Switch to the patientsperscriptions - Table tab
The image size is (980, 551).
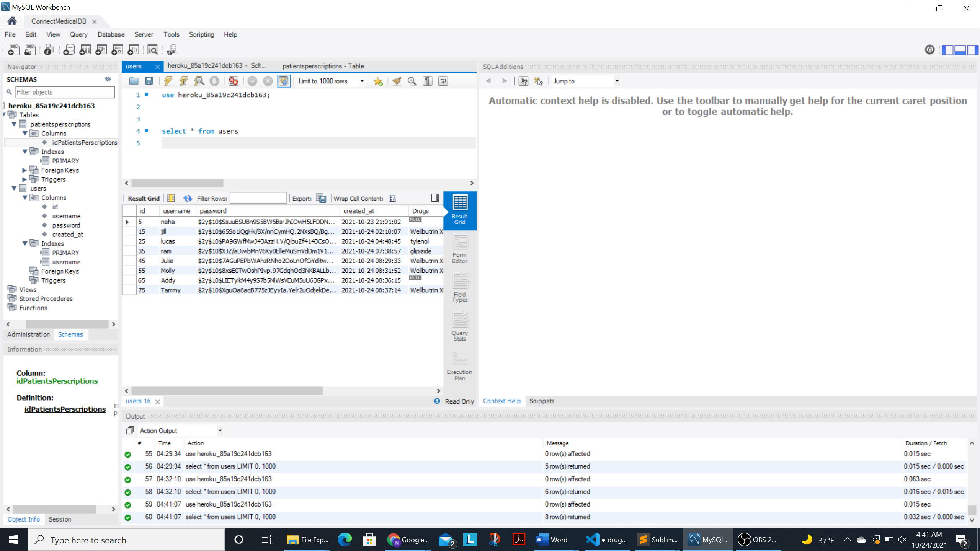click(323, 66)
